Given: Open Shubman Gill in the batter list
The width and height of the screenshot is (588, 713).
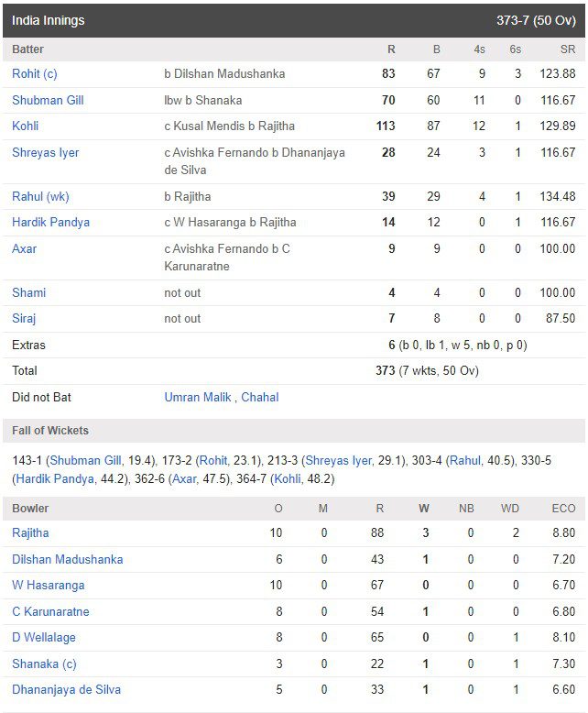Looking at the screenshot, I should pos(48,100).
